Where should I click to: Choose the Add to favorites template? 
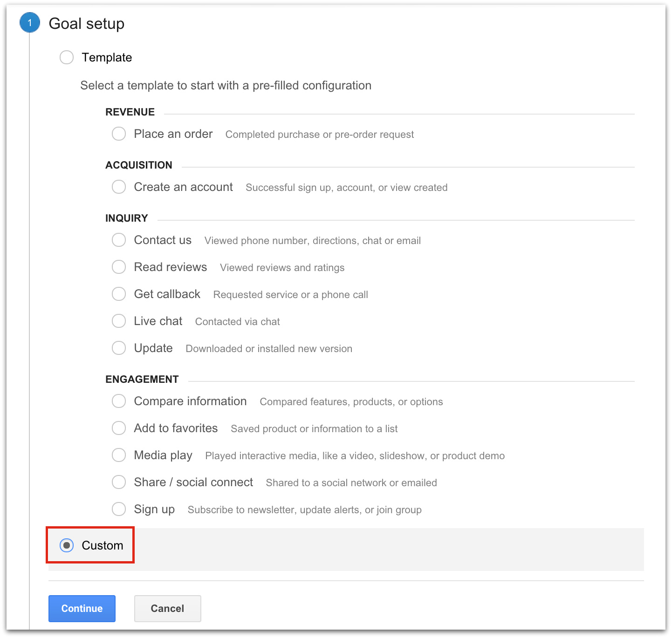[x=119, y=428]
